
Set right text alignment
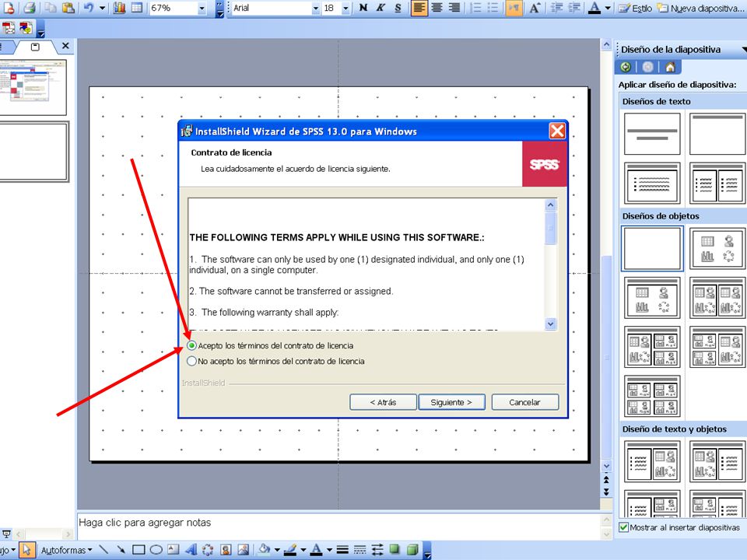click(x=454, y=8)
